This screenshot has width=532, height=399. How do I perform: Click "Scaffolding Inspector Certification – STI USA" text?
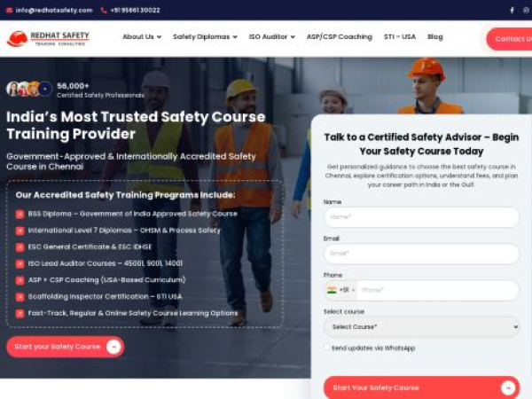click(x=105, y=296)
